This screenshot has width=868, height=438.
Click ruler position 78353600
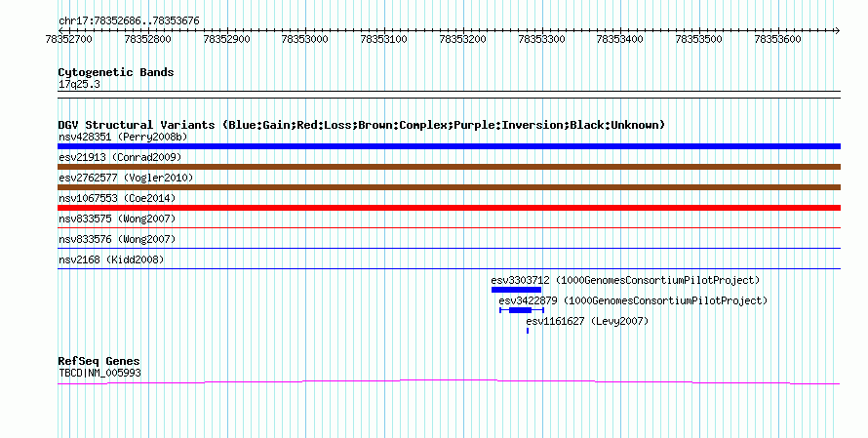(x=777, y=39)
